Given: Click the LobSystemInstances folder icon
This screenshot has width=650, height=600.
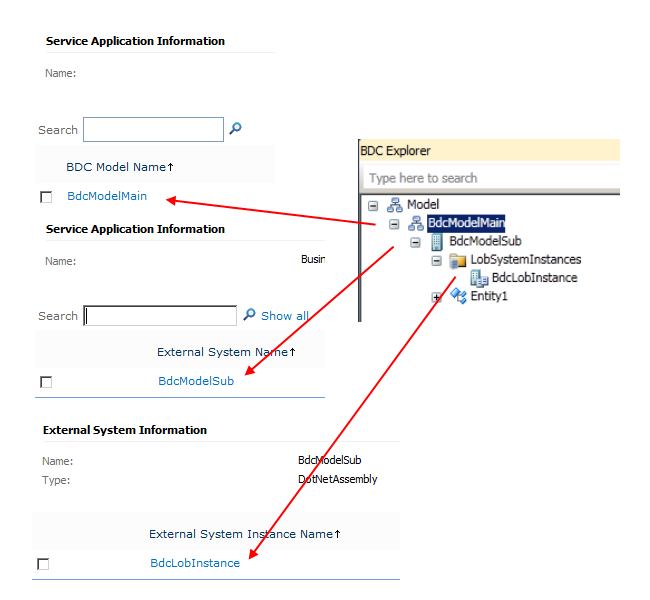Looking at the screenshot, I should pos(458,260).
